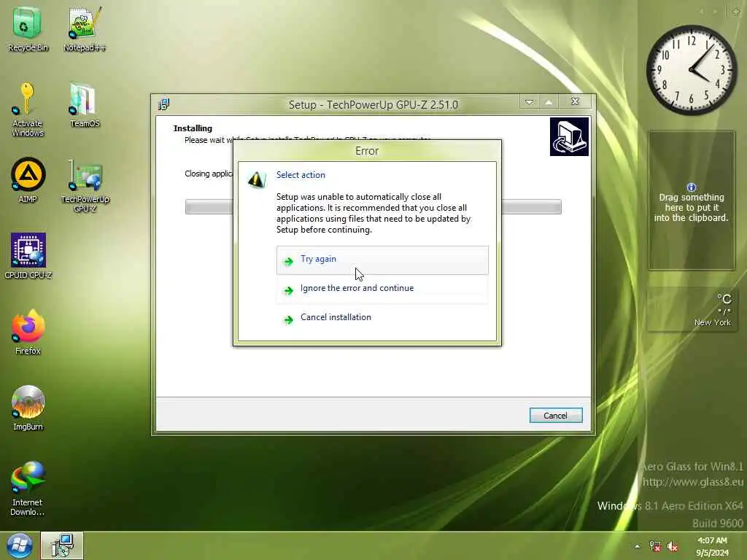Close the Setup GPU-Z window
The width and height of the screenshot is (747, 560).
point(575,101)
